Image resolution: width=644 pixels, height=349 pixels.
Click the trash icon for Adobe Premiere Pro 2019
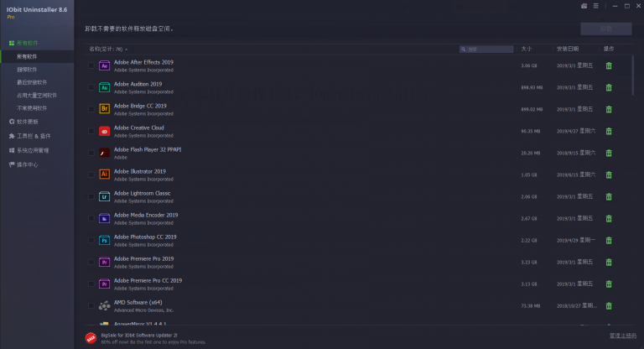(x=609, y=262)
